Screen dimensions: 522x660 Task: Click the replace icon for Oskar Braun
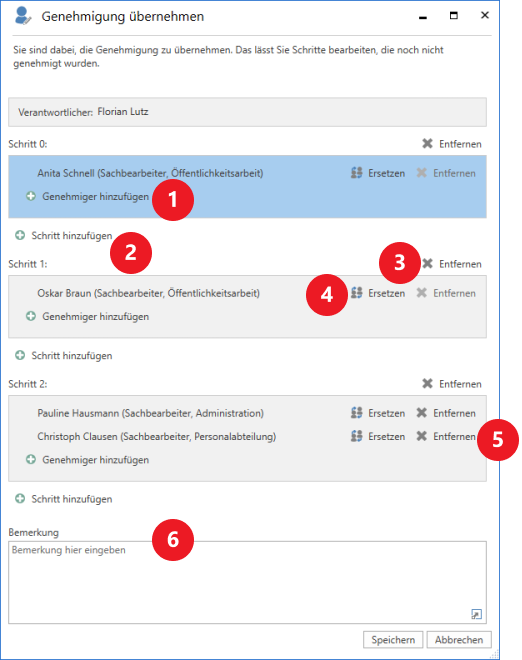(x=357, y=293)
